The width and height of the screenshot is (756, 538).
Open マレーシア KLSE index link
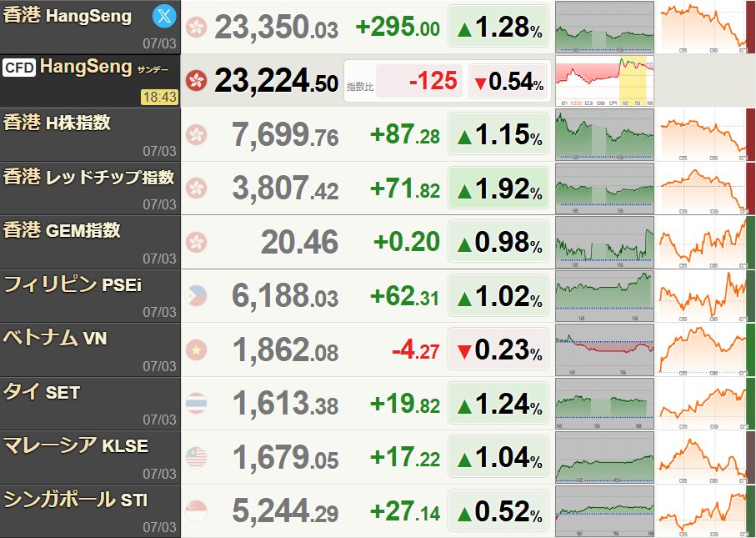[76, 446]
